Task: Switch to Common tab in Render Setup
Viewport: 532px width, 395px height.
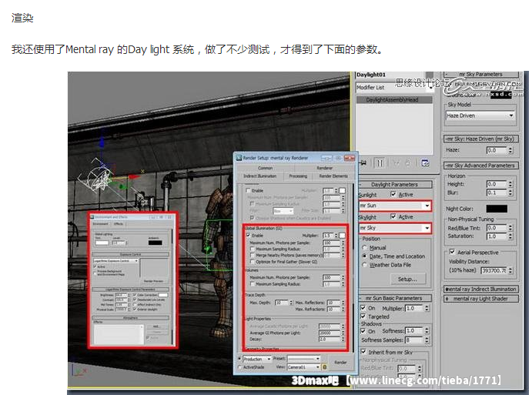Action: (x=266, y=168)
